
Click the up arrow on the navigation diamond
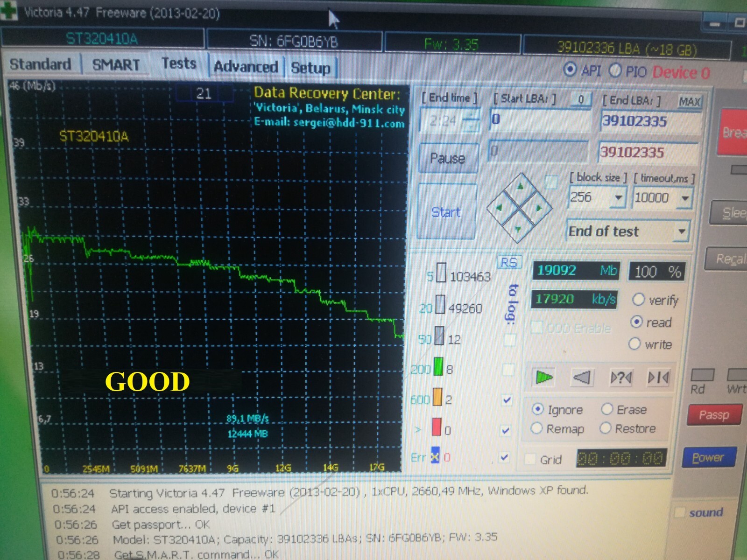coord(520,187)
